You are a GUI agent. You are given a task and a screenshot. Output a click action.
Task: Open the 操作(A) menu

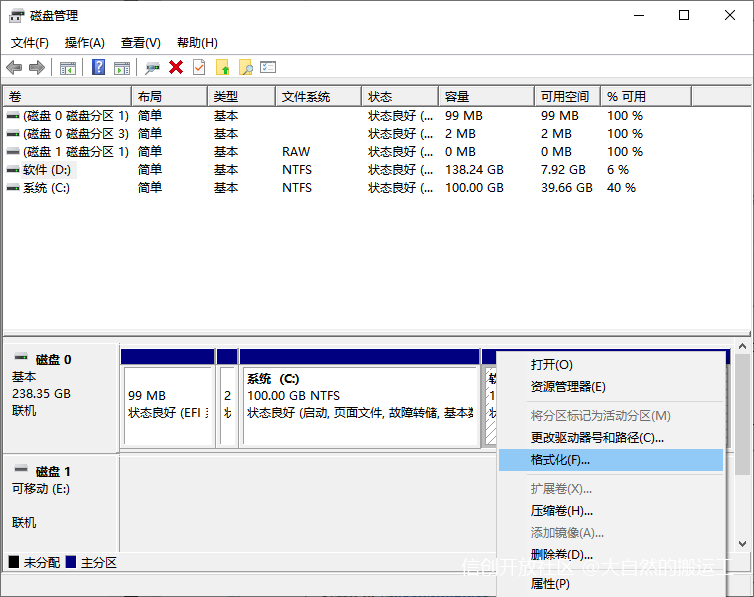[x=85, y=43]
